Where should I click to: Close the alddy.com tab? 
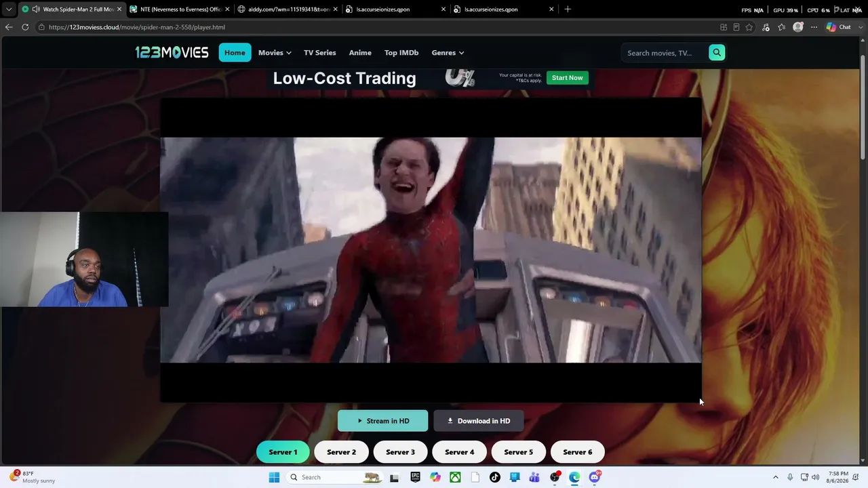335,9
